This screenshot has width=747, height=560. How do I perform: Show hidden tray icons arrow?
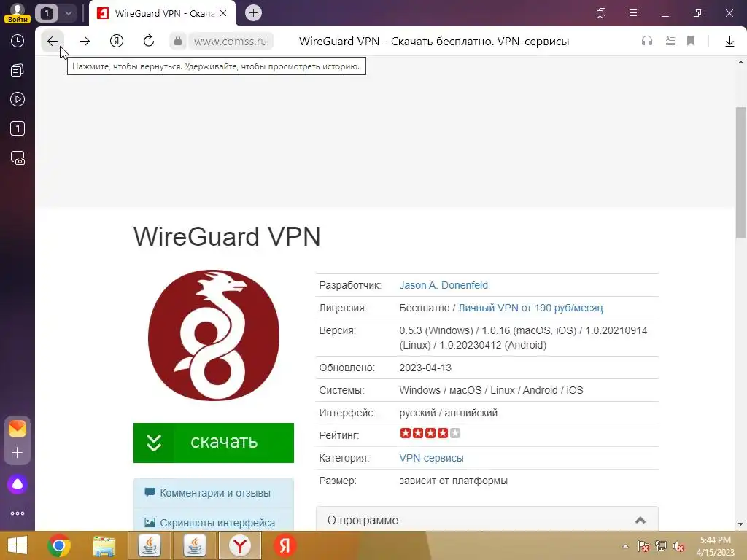[625, 546]
